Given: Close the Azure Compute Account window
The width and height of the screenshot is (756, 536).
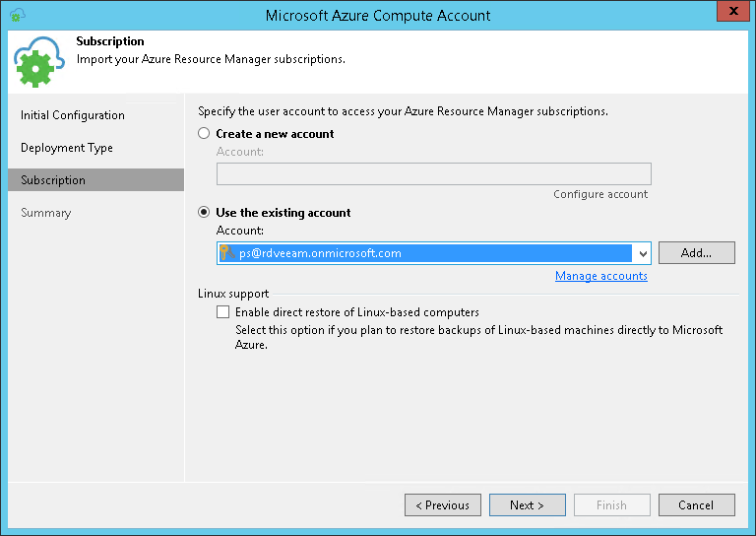Looking at the screenshot, I should pyautogui.click(x=729, y=15).
